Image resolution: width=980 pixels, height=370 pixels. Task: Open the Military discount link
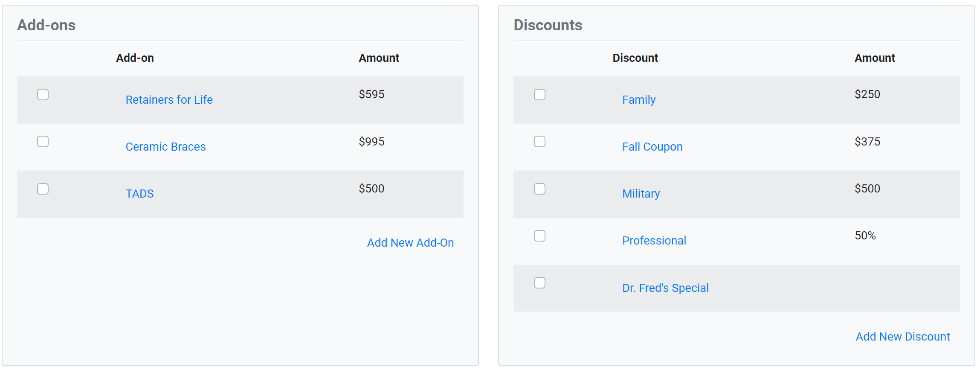click(x=641, y=193)
